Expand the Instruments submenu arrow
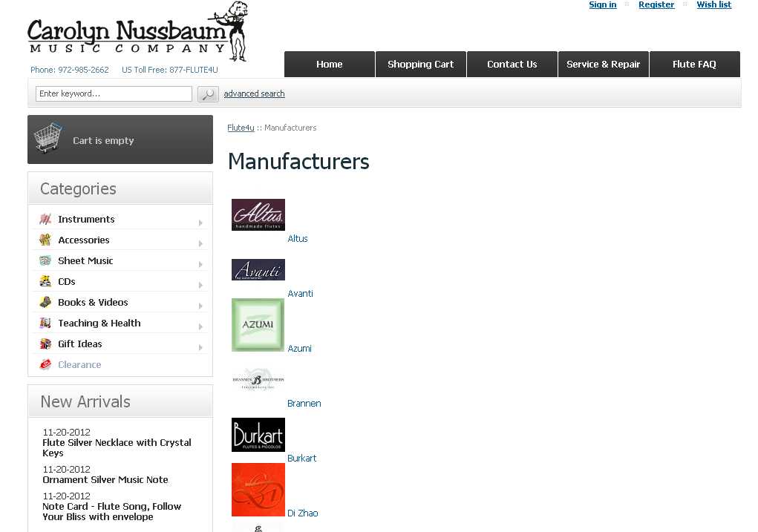 pyautogui.click(x=200, y=223)
